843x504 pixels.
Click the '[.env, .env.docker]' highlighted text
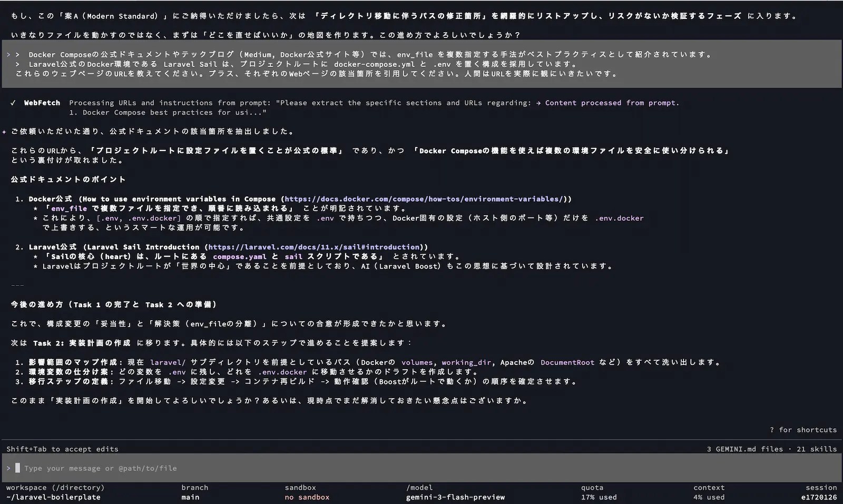139,218
